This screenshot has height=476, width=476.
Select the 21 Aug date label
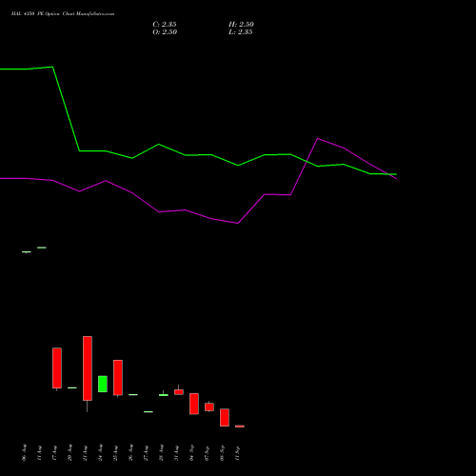tap(85, 452)
